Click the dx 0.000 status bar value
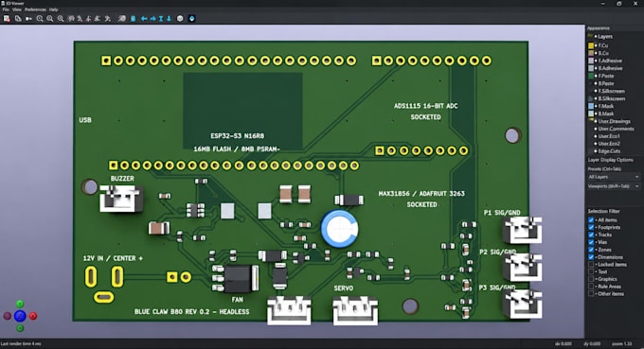Image resolution: width=644 pixels, height=349 pixels. tap(563, 343)
